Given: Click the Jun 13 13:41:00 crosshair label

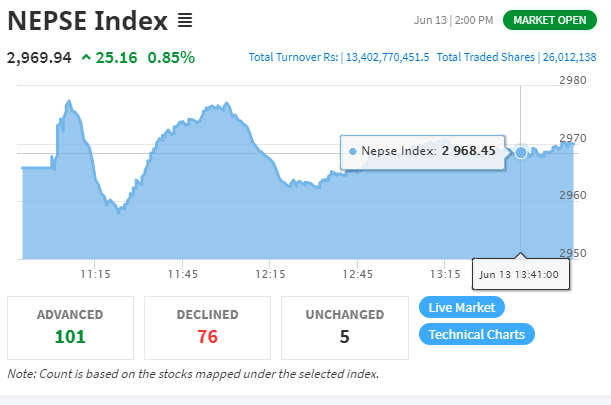Looking at the screenshot, I should click(x=521, y=274).
